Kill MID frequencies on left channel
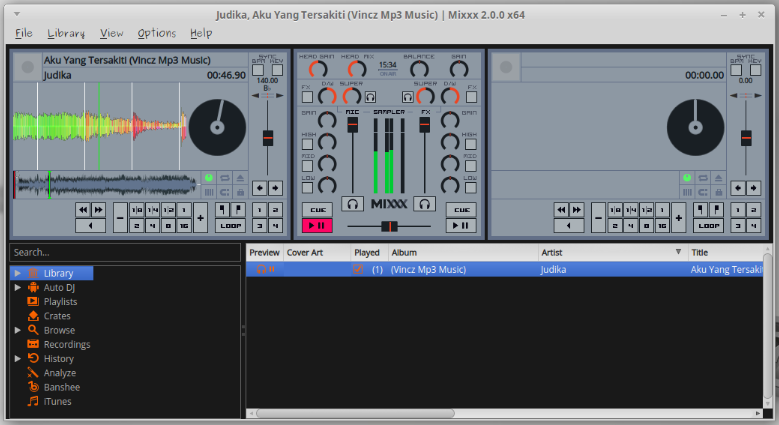 (308, 166)
